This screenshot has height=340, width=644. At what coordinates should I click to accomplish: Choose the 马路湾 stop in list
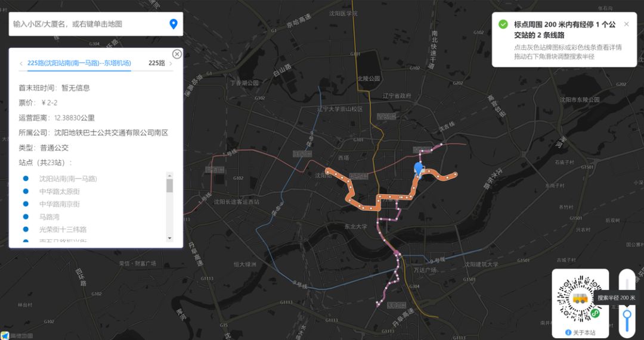pos(49,217)
